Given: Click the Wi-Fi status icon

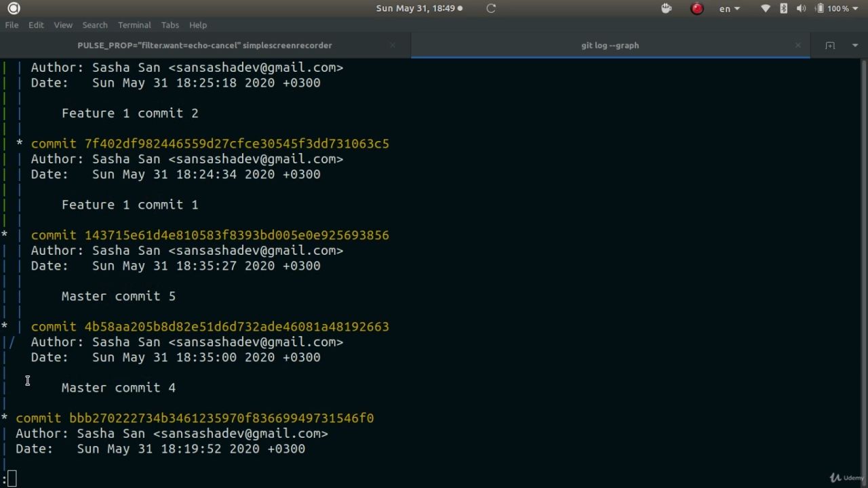Looking at the screenshot, I should coord(766,9).
